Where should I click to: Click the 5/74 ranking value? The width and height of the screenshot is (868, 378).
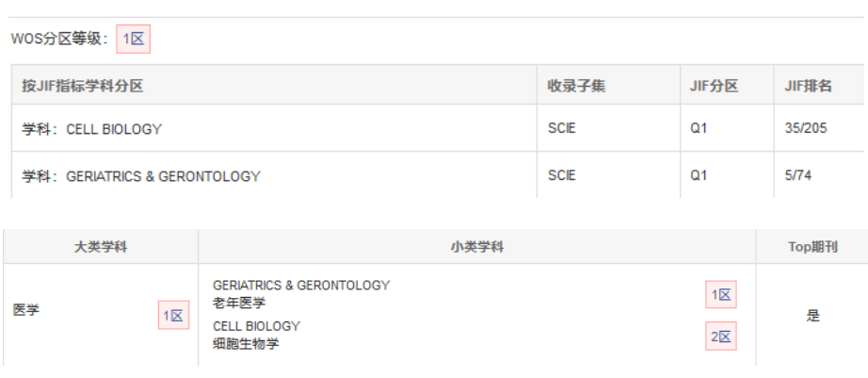pos(797,176)
